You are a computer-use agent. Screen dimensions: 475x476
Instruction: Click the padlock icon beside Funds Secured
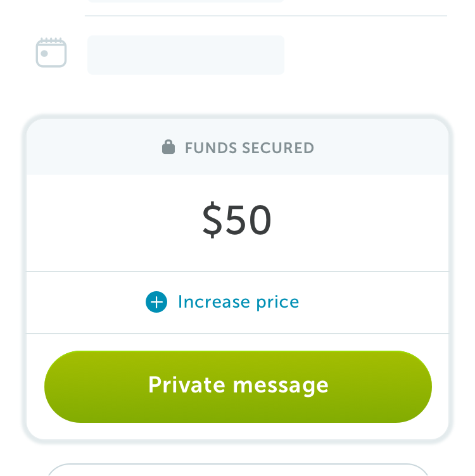pos(168,147)
